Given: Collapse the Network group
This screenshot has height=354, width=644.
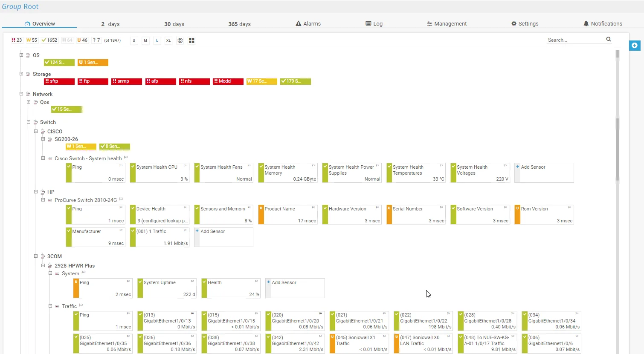Looking at the screenshot, I should pyautogui.click(x=21, y=94).
